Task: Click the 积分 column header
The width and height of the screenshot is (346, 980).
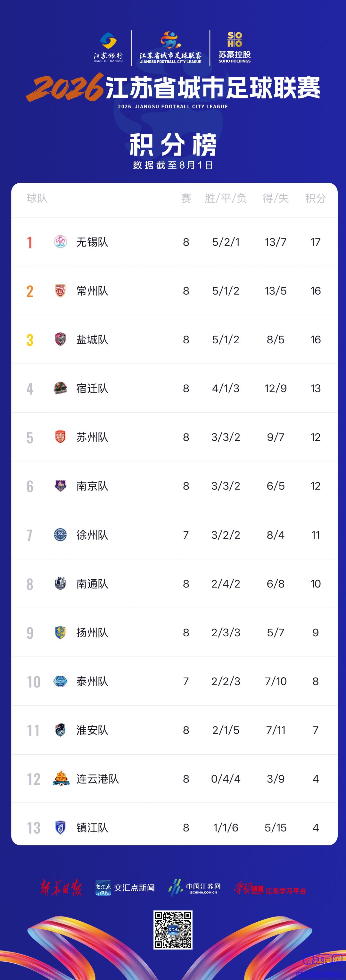Action: (316, 198)
